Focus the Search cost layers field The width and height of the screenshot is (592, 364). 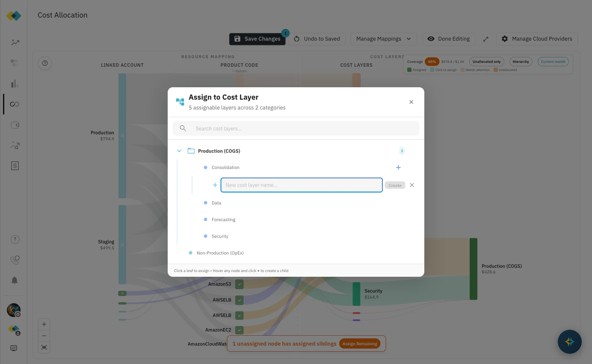coord(296,129)
